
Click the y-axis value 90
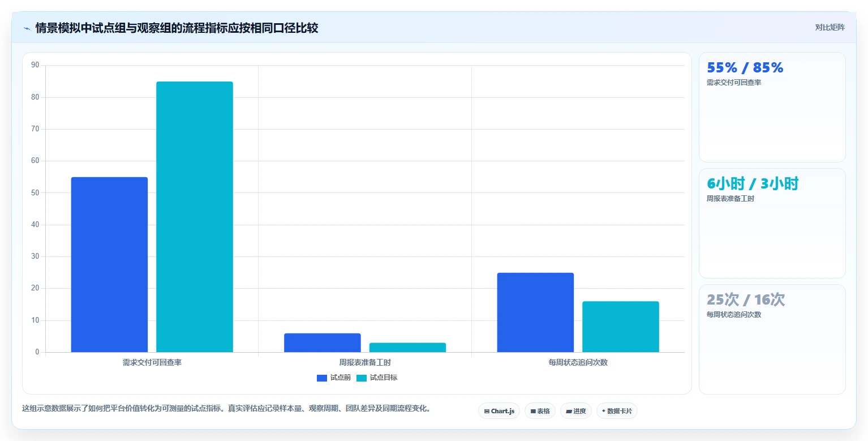point(35,65)
